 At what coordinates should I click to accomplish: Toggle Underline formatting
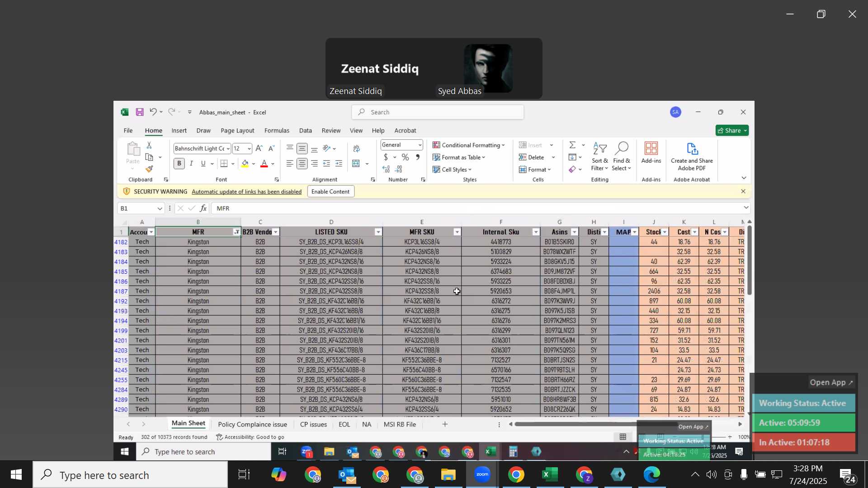203,164
